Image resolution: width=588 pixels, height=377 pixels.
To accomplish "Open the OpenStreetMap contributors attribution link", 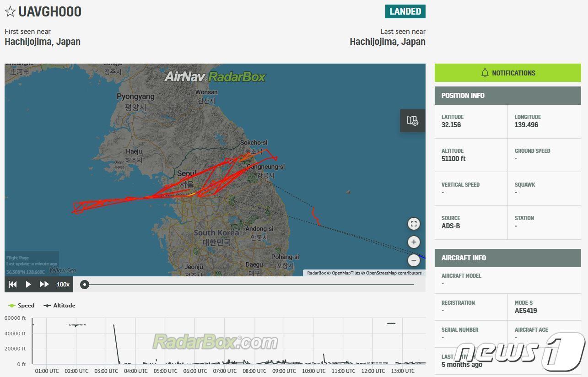I will [x=394, y=273].
